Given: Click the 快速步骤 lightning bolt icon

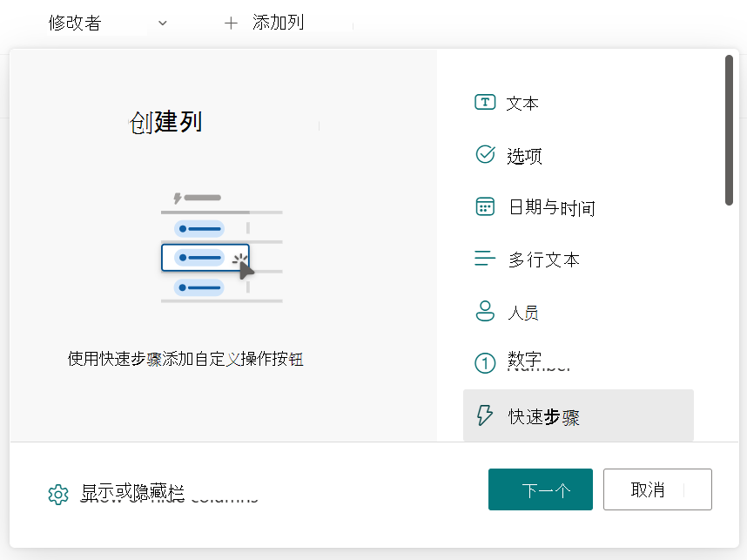Looking at the screenshot, I should coord(485,415).
